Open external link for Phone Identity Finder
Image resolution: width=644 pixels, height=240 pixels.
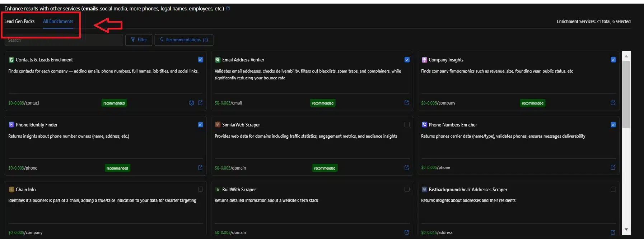tap(200, 168)
